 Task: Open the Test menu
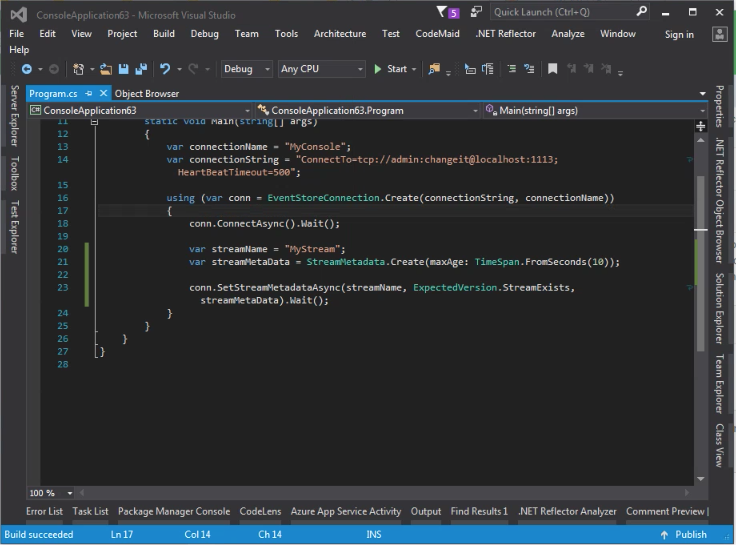391,34
